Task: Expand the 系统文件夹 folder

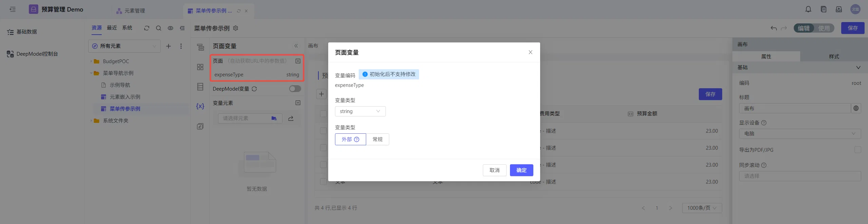Action: 91,121
